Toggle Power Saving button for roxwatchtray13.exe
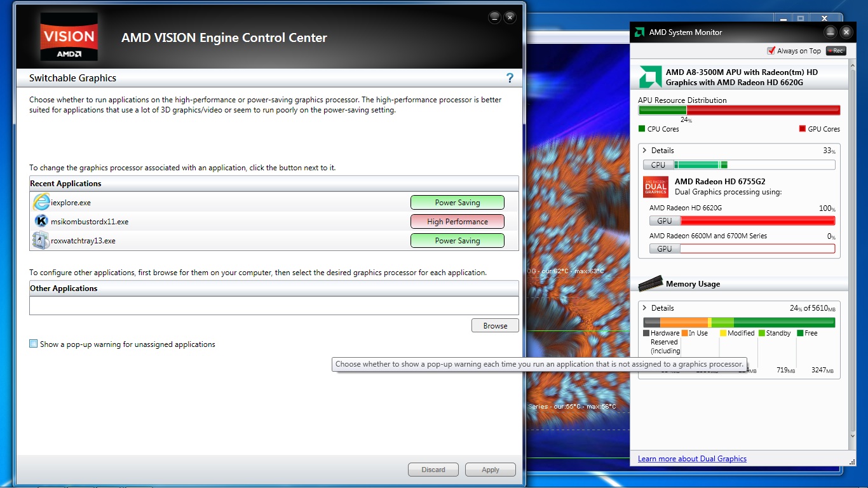Viewport: 868px width, 488px height. tap(458, 241)
